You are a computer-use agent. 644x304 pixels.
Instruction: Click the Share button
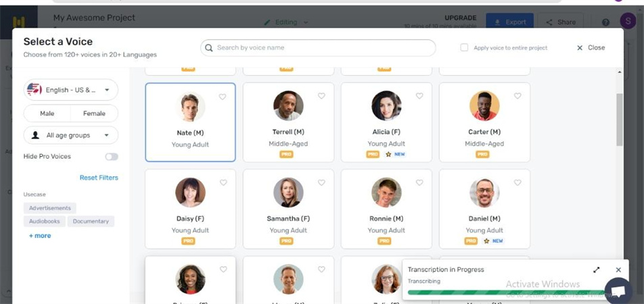click(561, 22)
